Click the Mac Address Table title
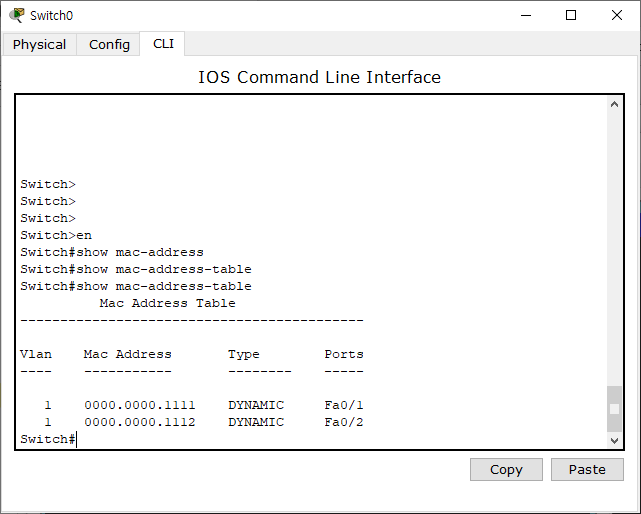This screenshot has width=641, height=514. (167, 303)
